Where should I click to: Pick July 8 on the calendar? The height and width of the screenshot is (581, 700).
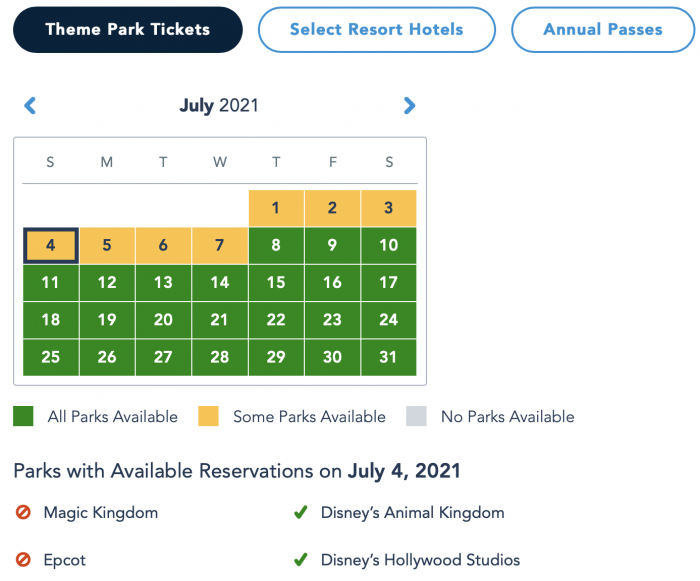pos(276,245)
